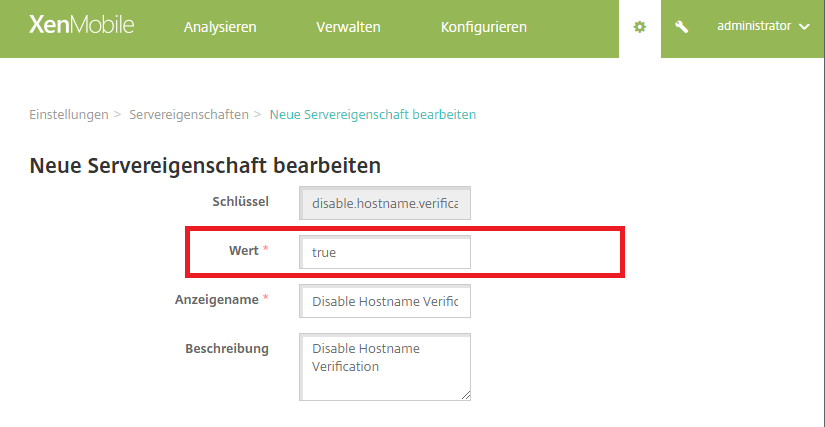
Task: Navigate to Einstellungen breadcrumb link
Action: 69,114
